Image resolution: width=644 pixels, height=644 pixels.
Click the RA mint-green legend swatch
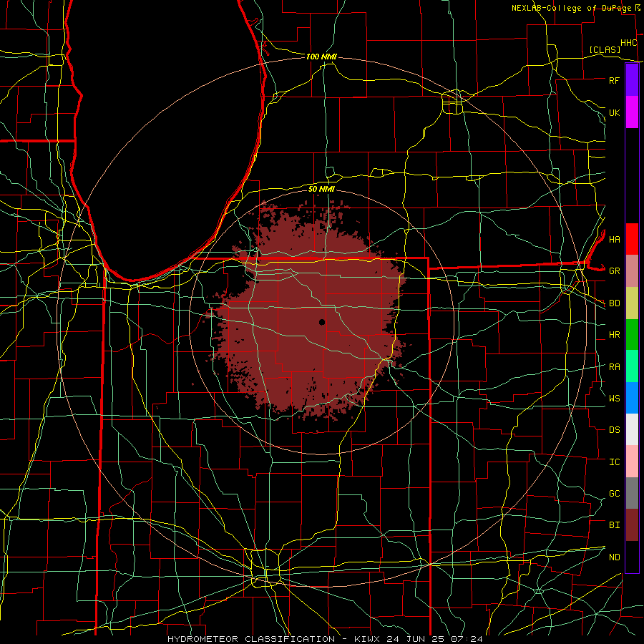(x=632, y=366)
